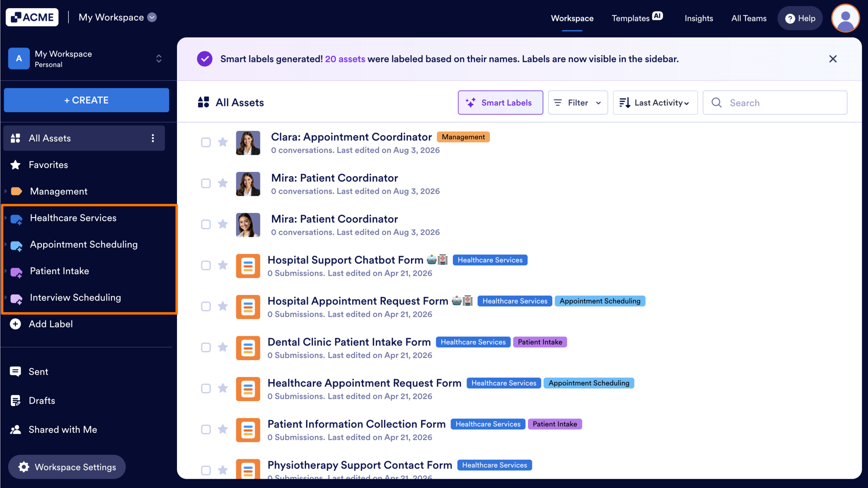Star Clara: Appointment Coordinator
Viewport: 868px width, 488px height.
[x=223, y=142]
